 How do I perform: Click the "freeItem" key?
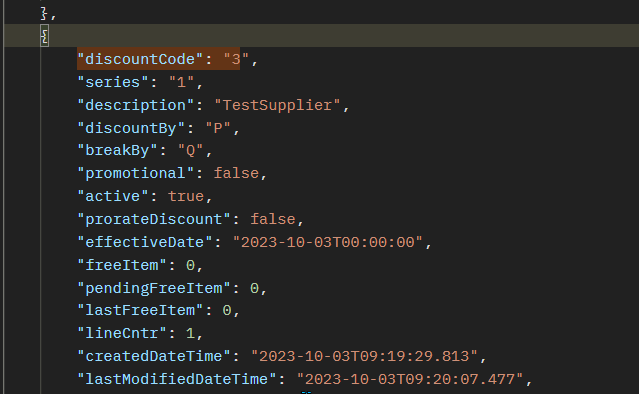click(122, 266)
